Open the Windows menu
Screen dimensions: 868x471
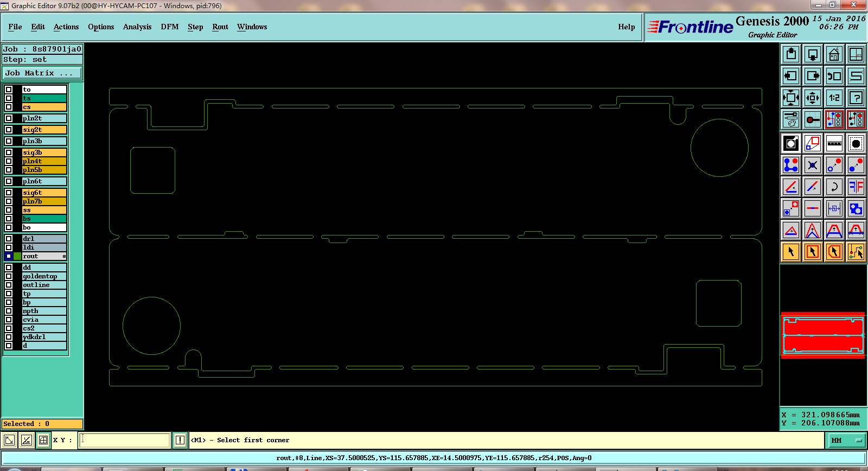click(252, 27)
